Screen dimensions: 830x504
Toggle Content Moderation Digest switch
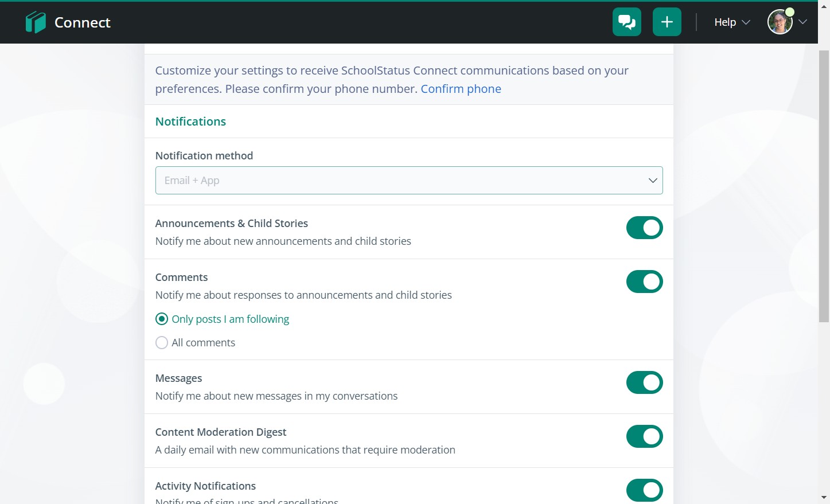pos(644,436)
